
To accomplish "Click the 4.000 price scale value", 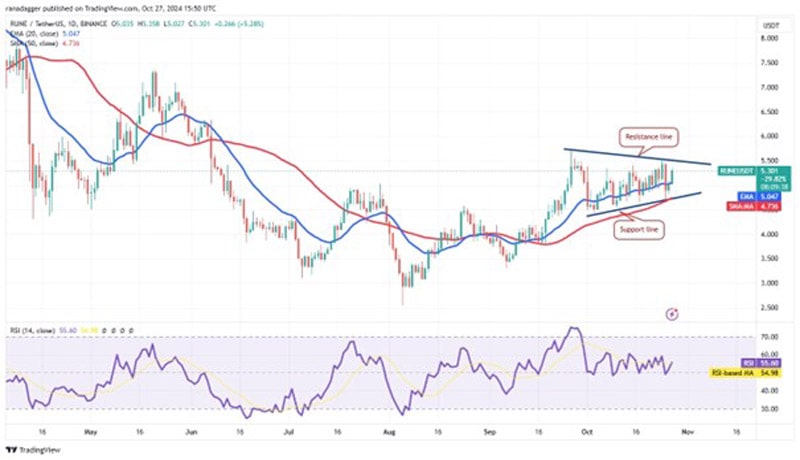I will [x=769, y=234].
